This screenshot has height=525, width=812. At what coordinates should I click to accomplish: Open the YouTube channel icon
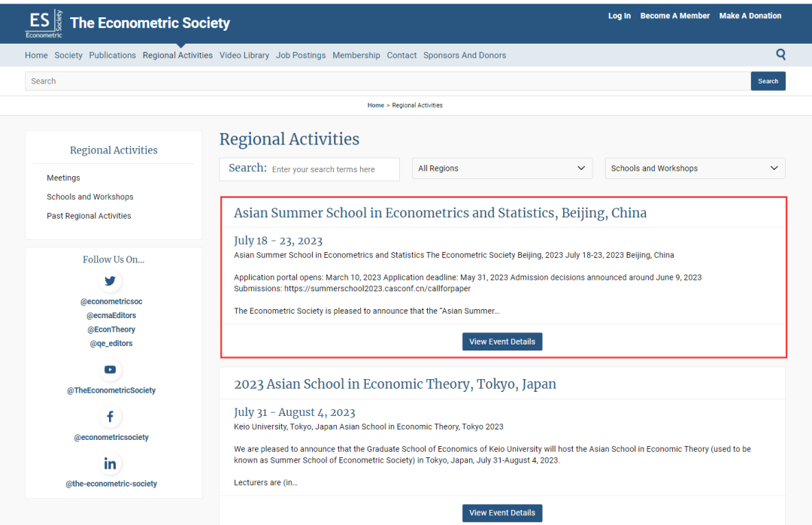[x=111, y=370]
